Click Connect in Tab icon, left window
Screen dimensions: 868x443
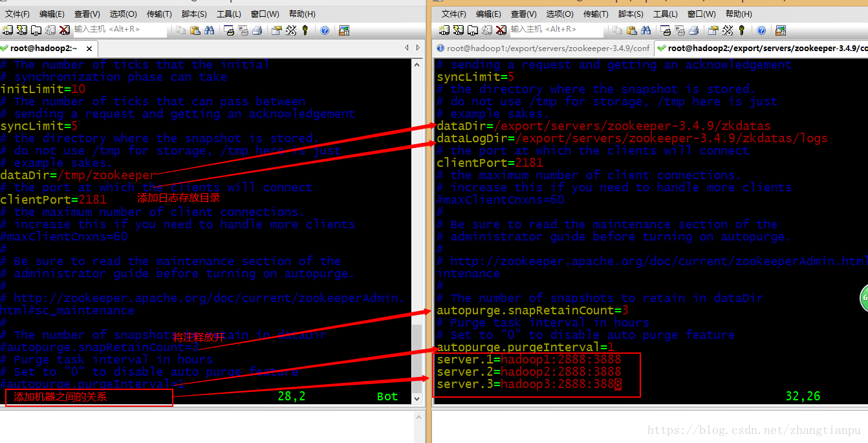[36, 30]
